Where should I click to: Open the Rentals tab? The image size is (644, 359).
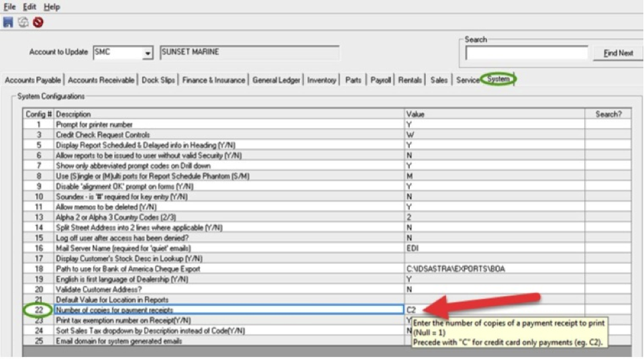(410, 80)
